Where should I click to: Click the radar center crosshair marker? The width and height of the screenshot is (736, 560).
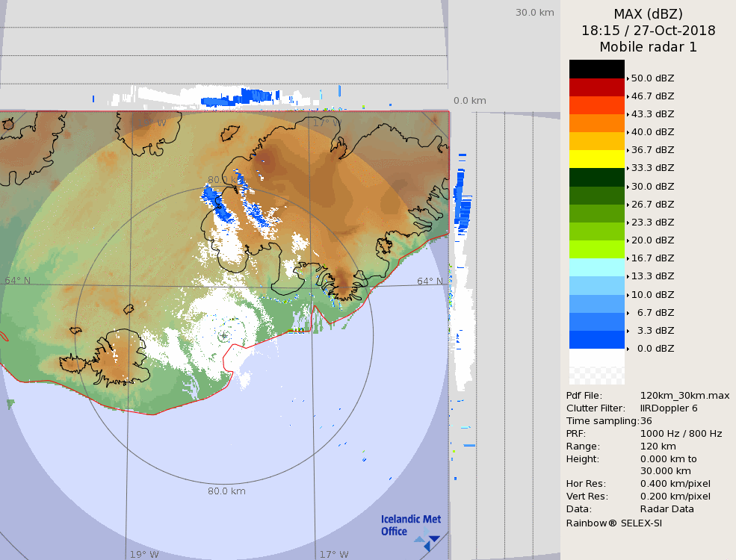coord(223,336)
